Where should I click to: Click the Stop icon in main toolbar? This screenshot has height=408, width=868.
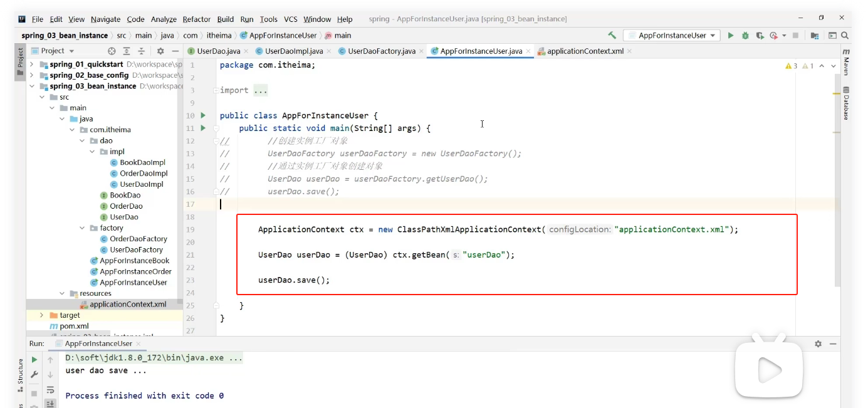point(795,36)
